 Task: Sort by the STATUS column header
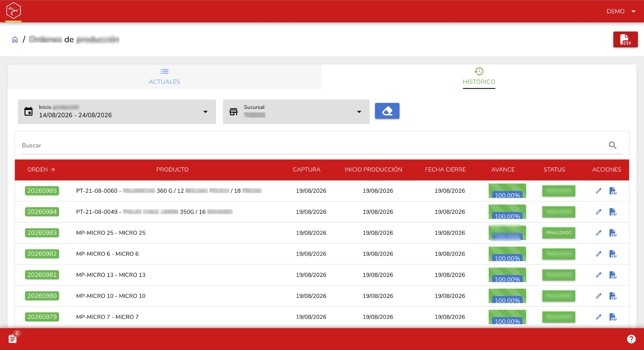tap(554, 170)
